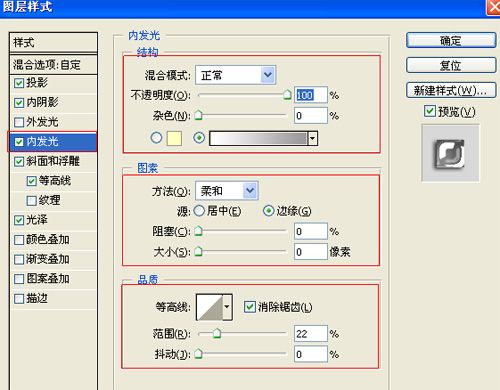Click the 新建样式(W)... button

click(451, 90)
